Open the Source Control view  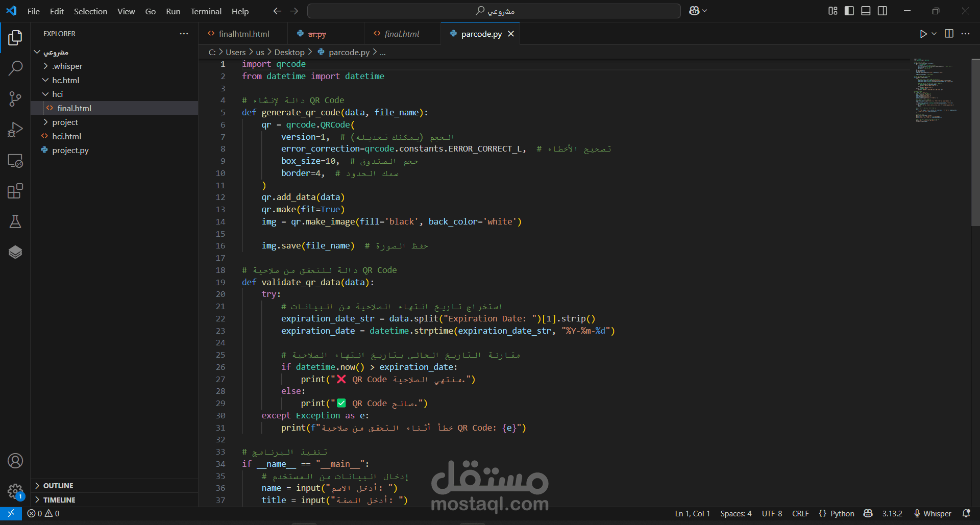(x=15, y=99)
